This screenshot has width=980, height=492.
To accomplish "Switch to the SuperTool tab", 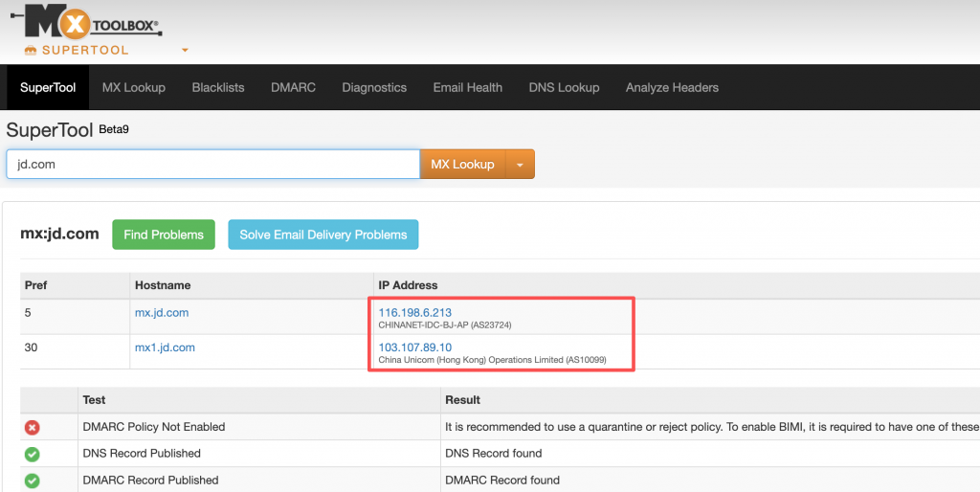I will click(x=48, y=87).
